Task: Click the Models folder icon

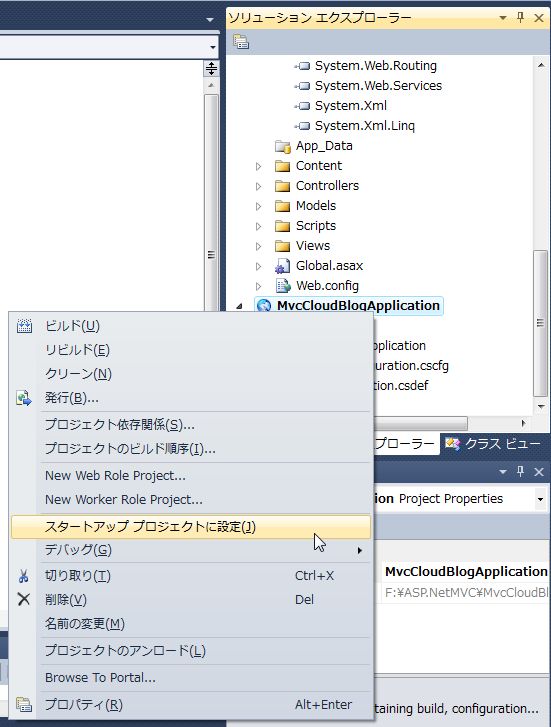Action: 282,206
